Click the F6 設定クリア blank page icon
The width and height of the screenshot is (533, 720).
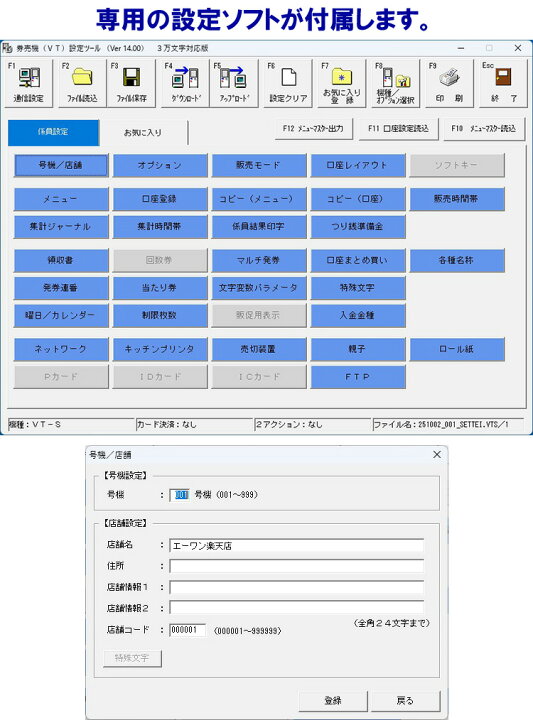[x=287, y=83]
